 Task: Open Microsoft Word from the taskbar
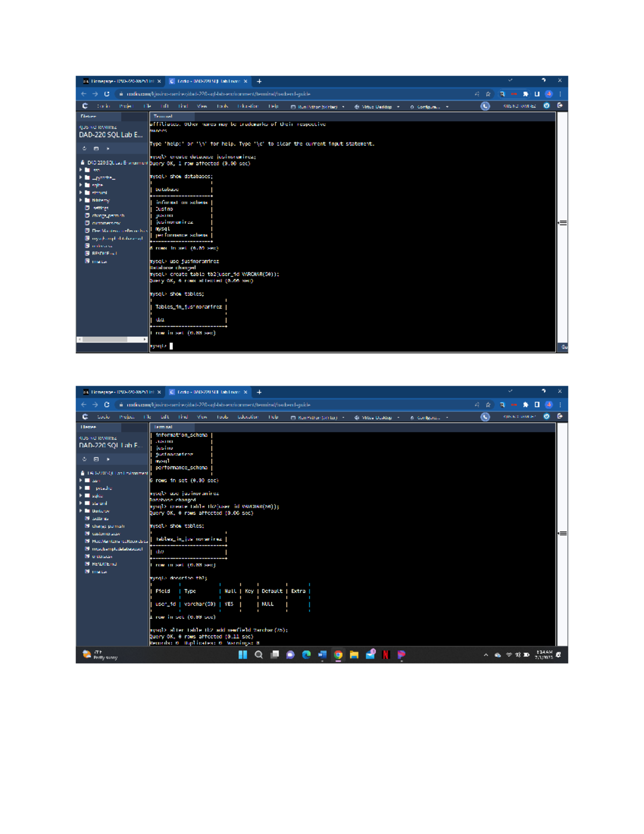[322, 655]
